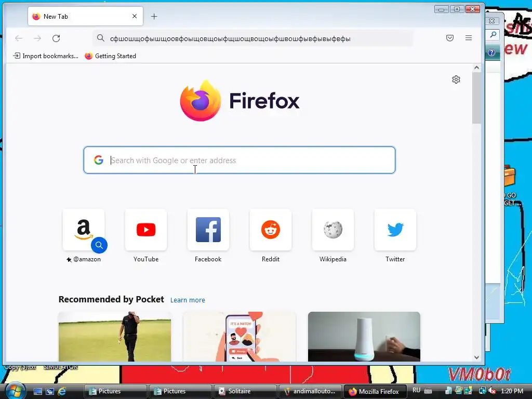The image size is (532, 399).
Task: Close the New Tab tab
Action: 135,16
